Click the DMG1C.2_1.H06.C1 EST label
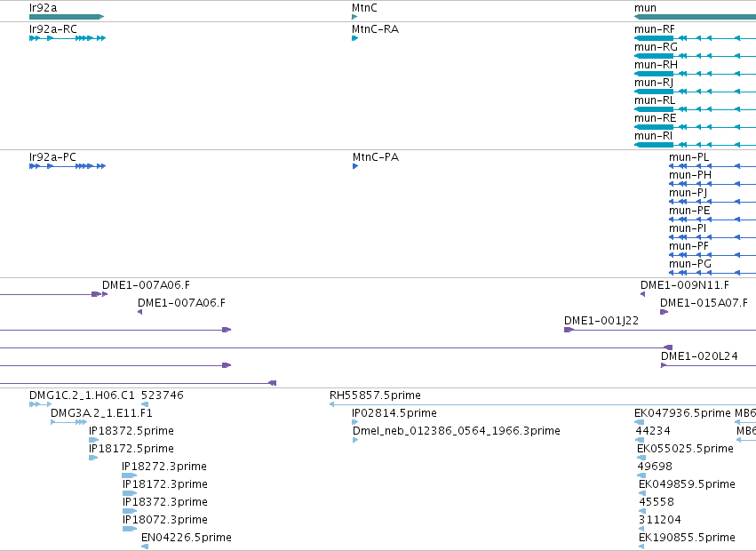 [x=82, y=395]
